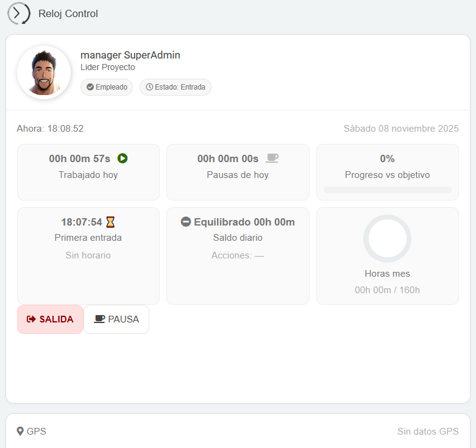
Task: Click the progress bar under Progreso vs objetivo
Action: click(x=387, y=190)
